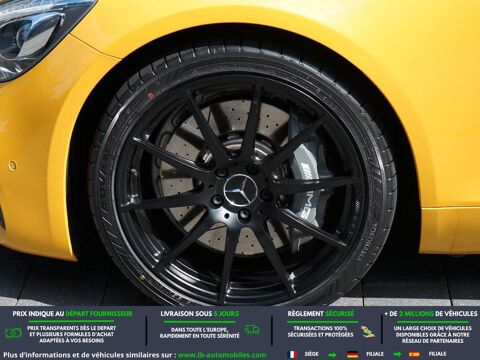The image size is (480, 360).
Task: Click the green arrow after SIÈGE
Action: coord(332,355)
